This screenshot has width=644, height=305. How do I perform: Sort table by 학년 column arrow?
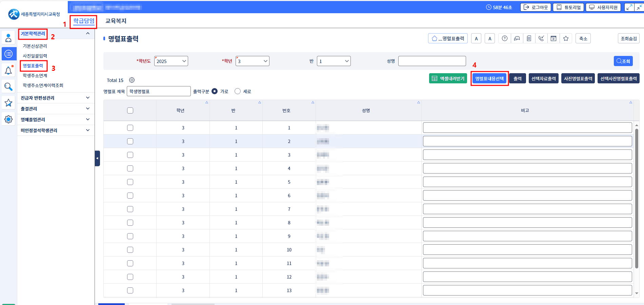click(x=207, y=102)
